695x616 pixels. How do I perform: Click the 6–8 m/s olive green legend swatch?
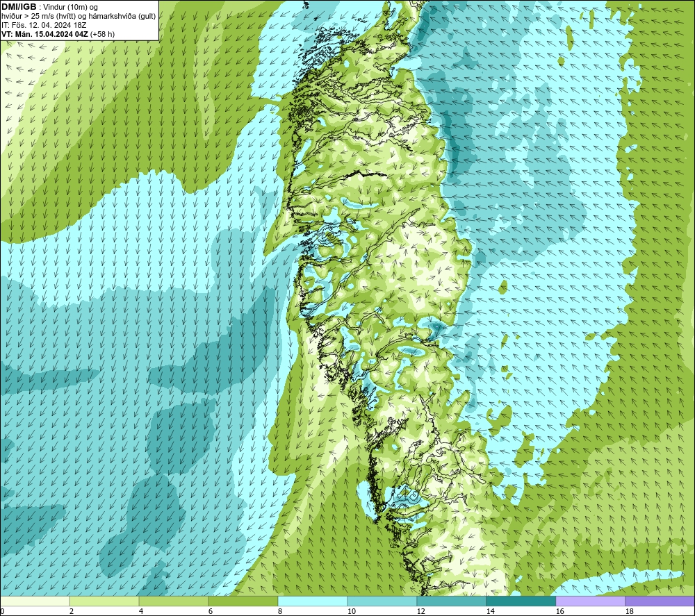tap(243, 601)
